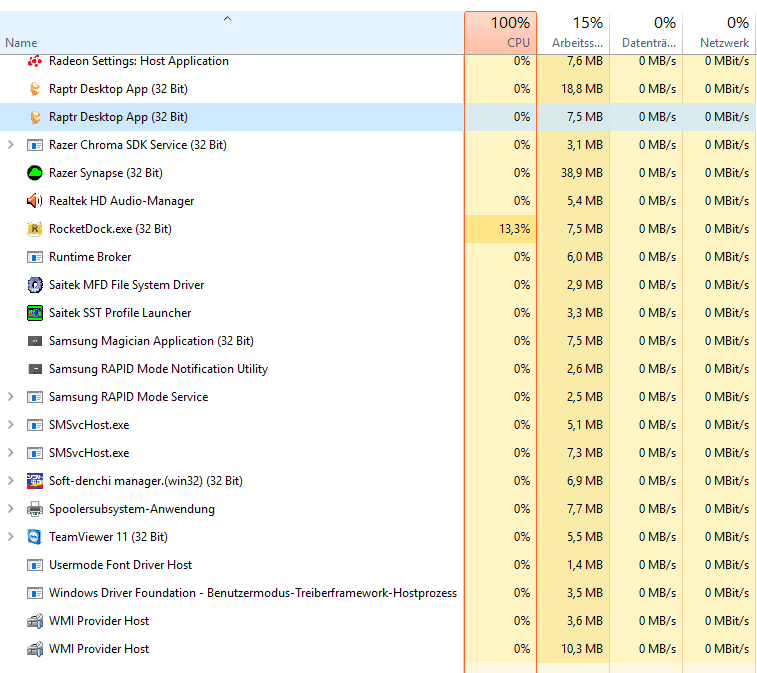The height and width of the screenshot is (673, 757).
Task: Click the 6,9 MB value of Soft-denchi manager
Action: click(585, 481)
